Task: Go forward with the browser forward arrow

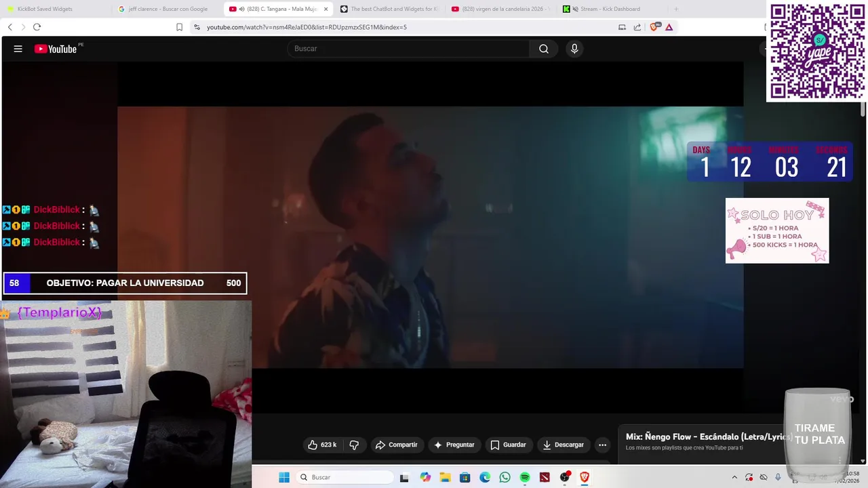Action: pyautogui.click(x=23, y=27)
